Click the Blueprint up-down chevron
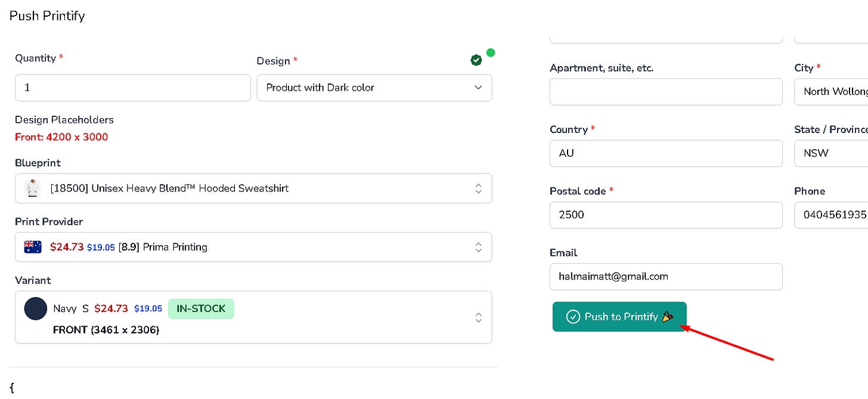868x399 pixels. click(x=478, y=188)
